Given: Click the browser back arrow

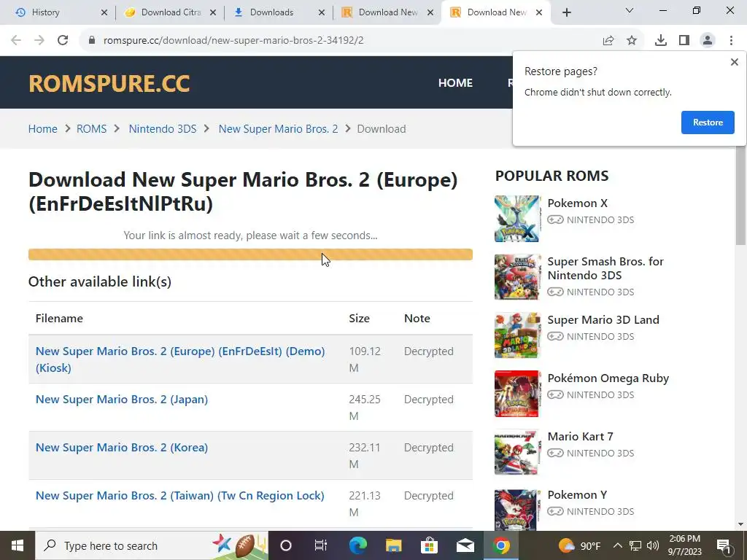Looking at the screenshot, I should tap(16, 40).
